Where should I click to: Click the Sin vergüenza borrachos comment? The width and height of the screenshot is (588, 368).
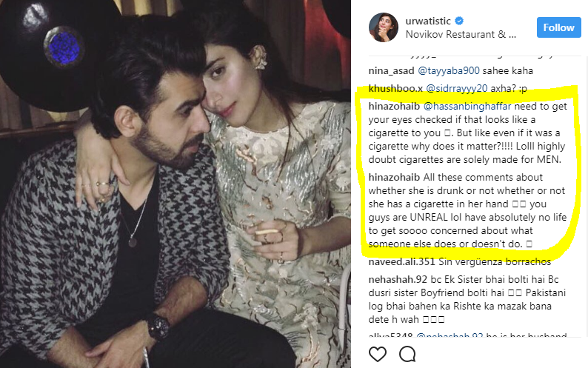coord(495,262)
